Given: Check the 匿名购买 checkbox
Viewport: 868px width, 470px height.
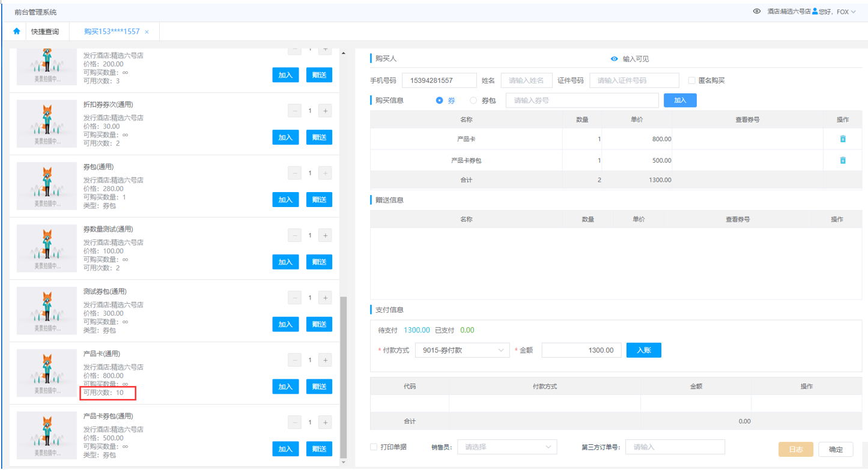Looking at the screenshot, I should click(x=691, y=80).
